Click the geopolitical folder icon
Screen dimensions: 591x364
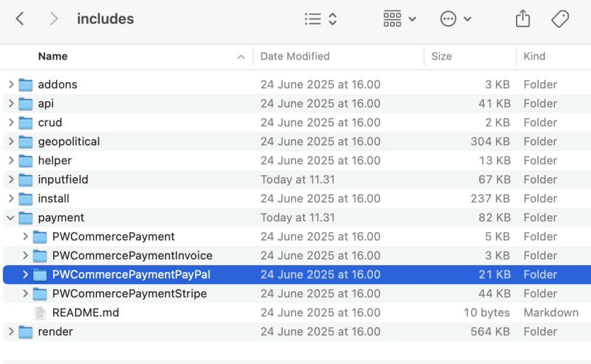tap(25, 142)
